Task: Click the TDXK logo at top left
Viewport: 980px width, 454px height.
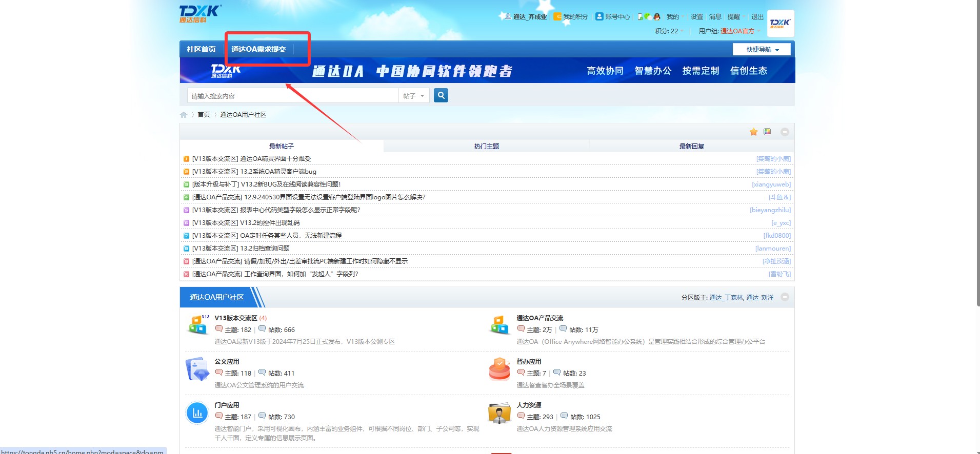Action: pyautogui.click(x=201, y=13)
